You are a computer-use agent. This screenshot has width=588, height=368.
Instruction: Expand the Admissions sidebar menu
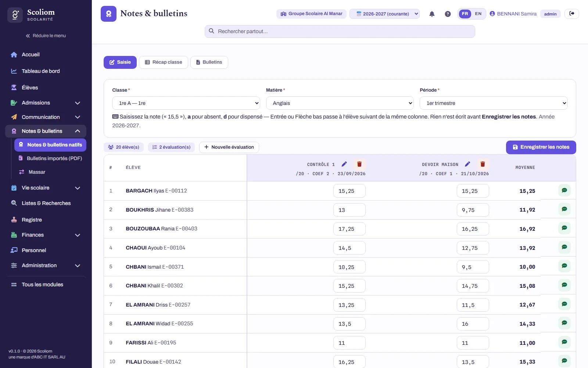point(46,103)
